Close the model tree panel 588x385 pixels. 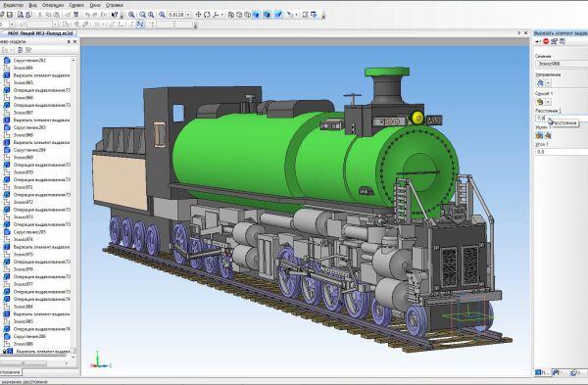point(74,42)
